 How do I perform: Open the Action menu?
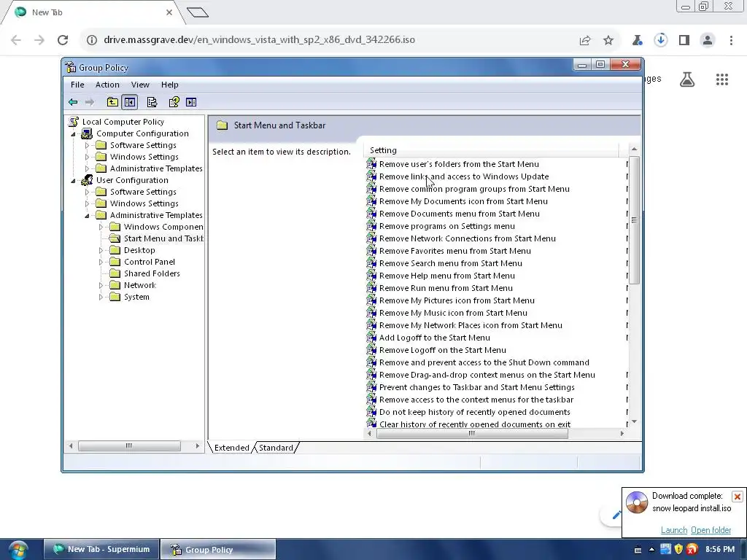pyautogui.click(x=107, y=85)
